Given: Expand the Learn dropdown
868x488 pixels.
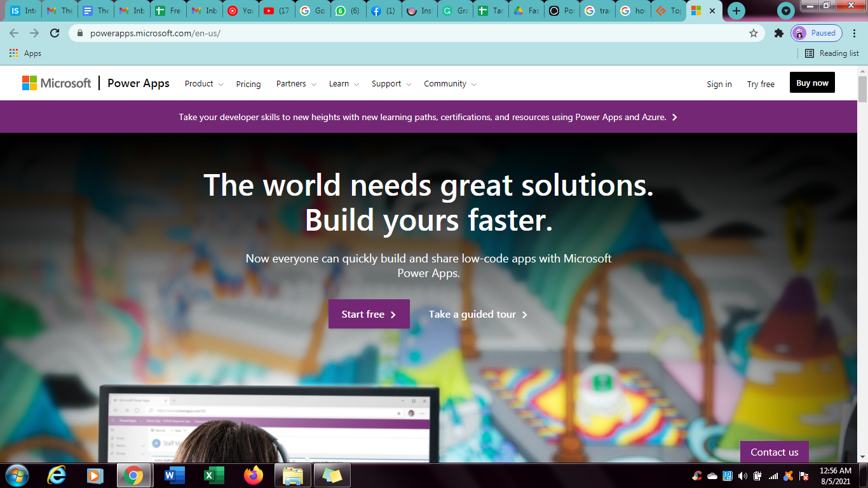Looking at the screenshot, I should (x=344, y=84).
